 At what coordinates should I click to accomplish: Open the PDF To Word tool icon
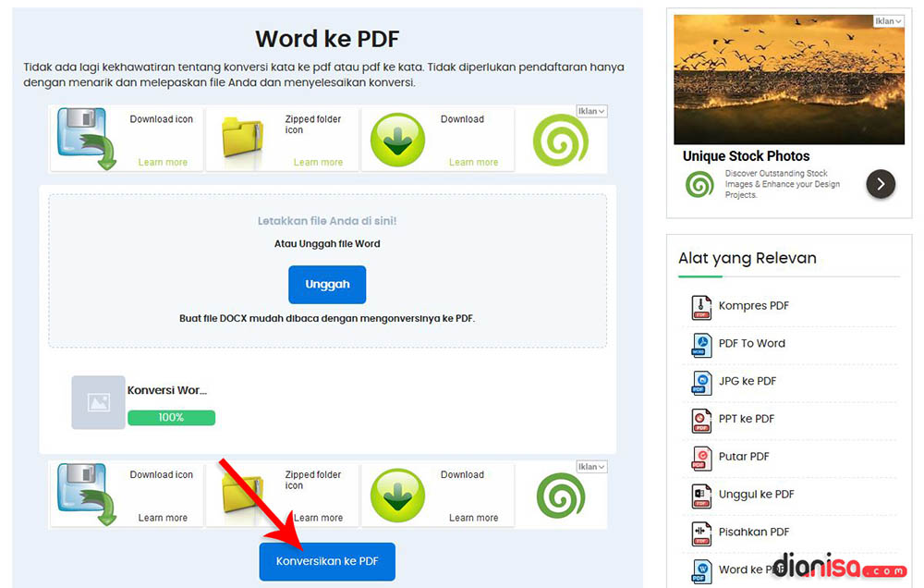coord(701,344)
